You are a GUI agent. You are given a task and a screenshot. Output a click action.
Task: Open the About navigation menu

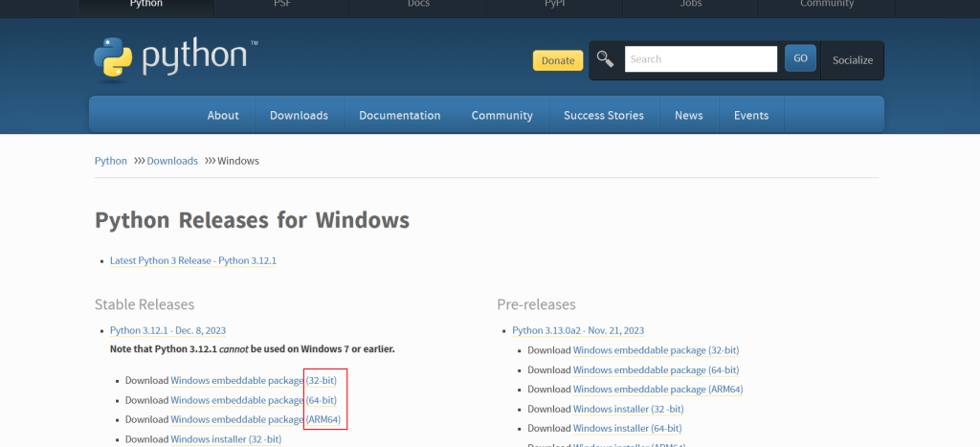[x=223, y=115]
